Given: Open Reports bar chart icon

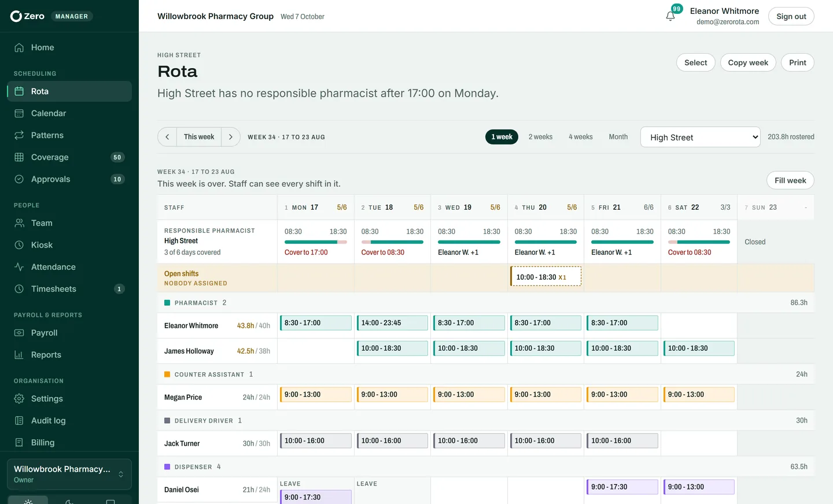Looking at the screenshot, I should tap(19, 355).
